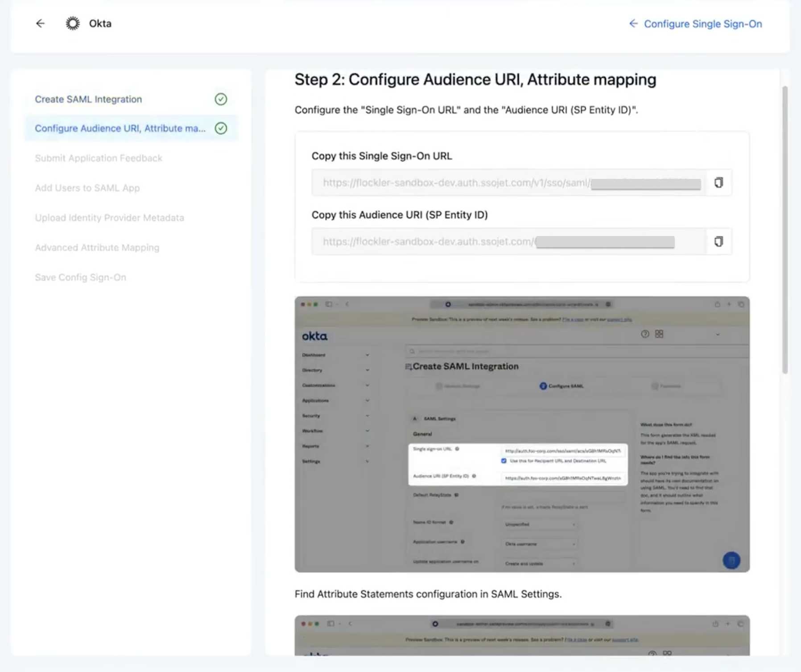Click the Okta sunburst logo icon
801x672 pixels.
point(73,23)
